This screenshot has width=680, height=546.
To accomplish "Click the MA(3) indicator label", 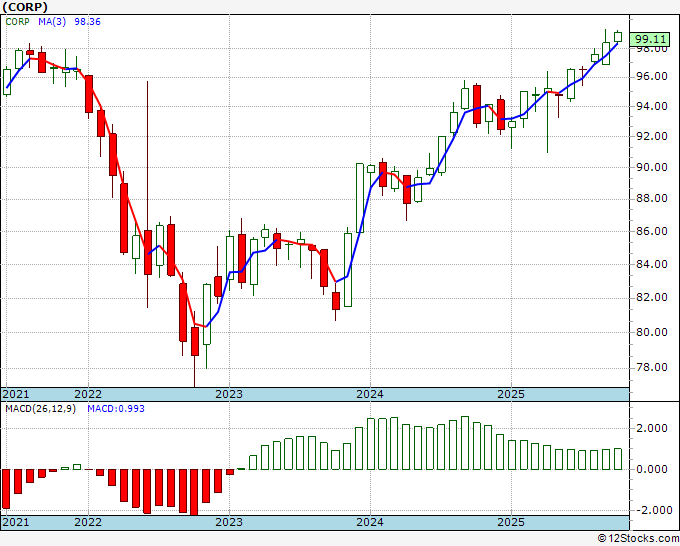I will click(x=52, y=22).
